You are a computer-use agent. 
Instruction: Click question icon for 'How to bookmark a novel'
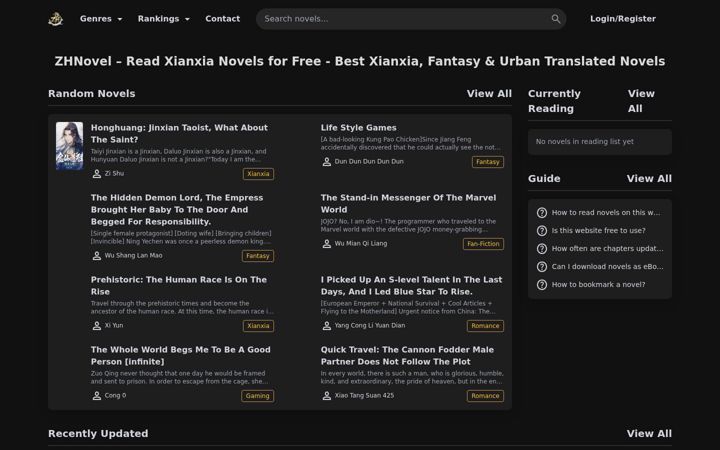click(542, 285)
